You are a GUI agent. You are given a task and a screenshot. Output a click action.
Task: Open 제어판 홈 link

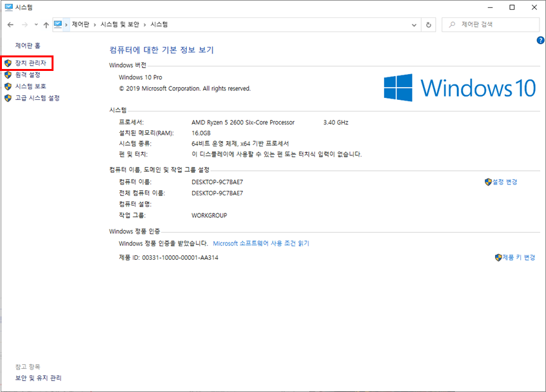tap(28, 46)
